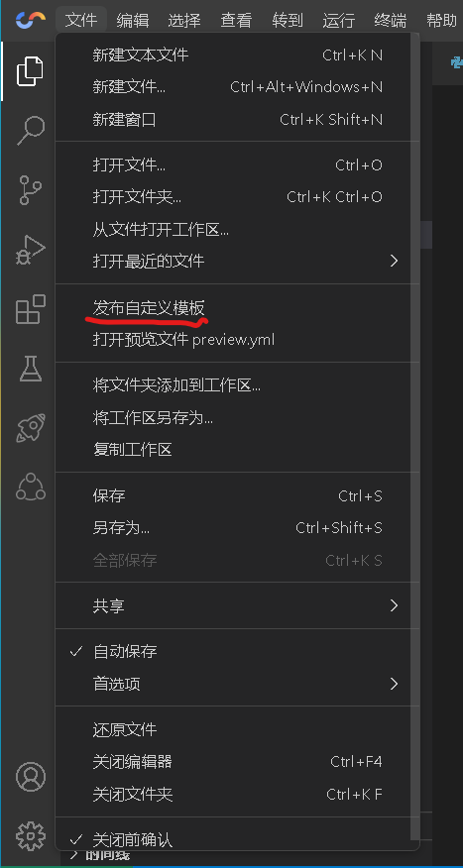The width and height of the screenshot is (463, 868).
Task: Open the Manage gear icon
Action: click(31, 836)
